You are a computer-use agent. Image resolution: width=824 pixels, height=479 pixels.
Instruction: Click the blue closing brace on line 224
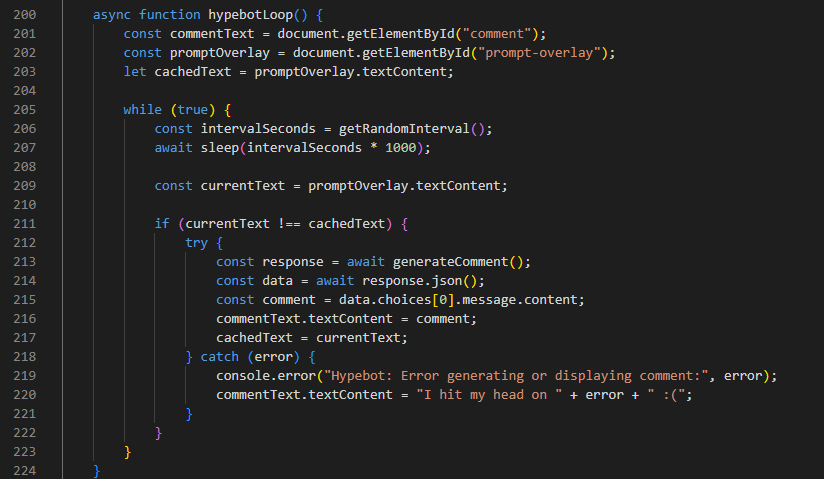pyautogui.click(x=97, y=471)
